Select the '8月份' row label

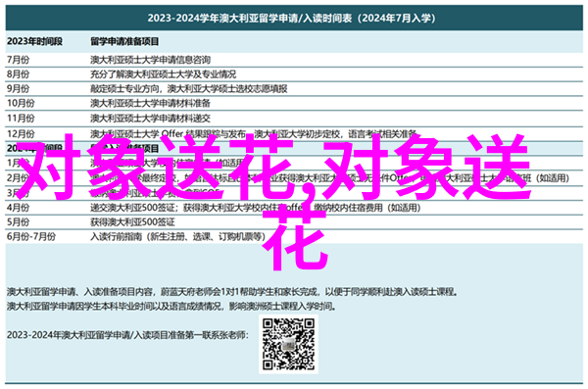(x=18, y=74)
